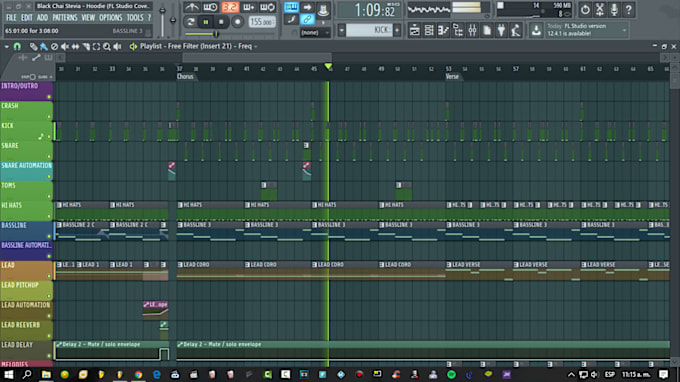Select the playlist Slip tool
Image resolution: width=680 pixels, height=382 pixels.
coord(75,46)
